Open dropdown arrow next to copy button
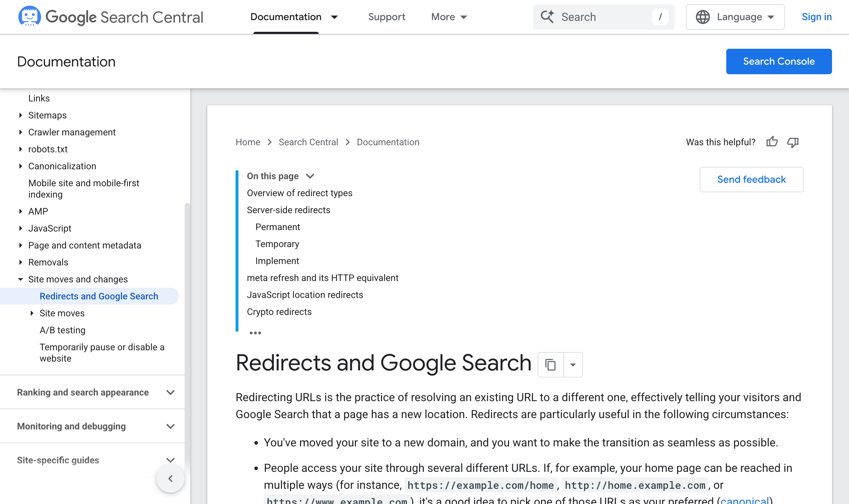The image size is (849, 504). click(573, 365)
